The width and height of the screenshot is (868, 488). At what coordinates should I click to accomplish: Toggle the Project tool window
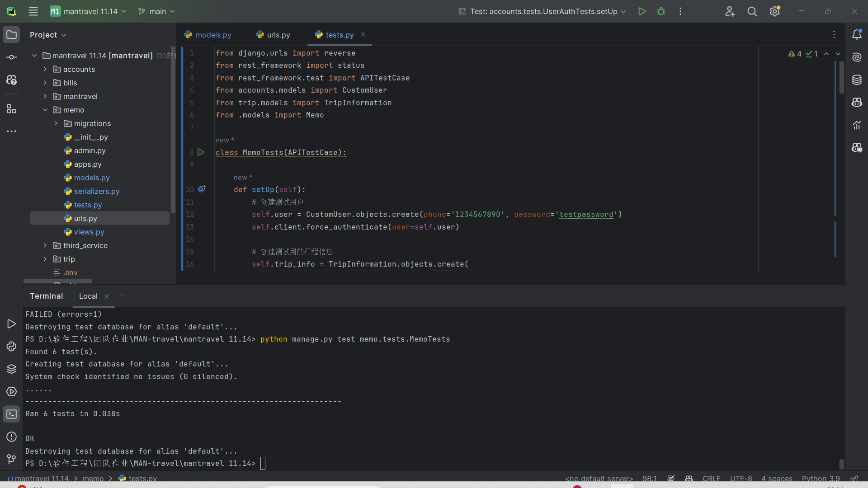point(11,35)
